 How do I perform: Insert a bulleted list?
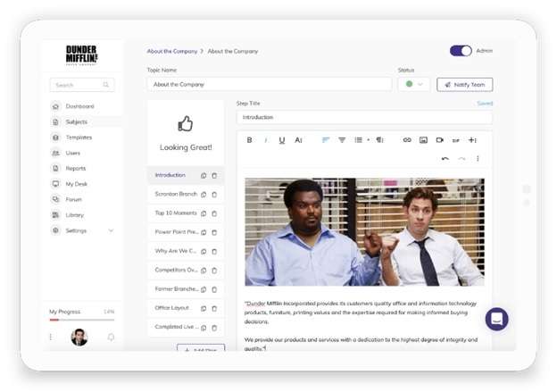pos(359,140)
